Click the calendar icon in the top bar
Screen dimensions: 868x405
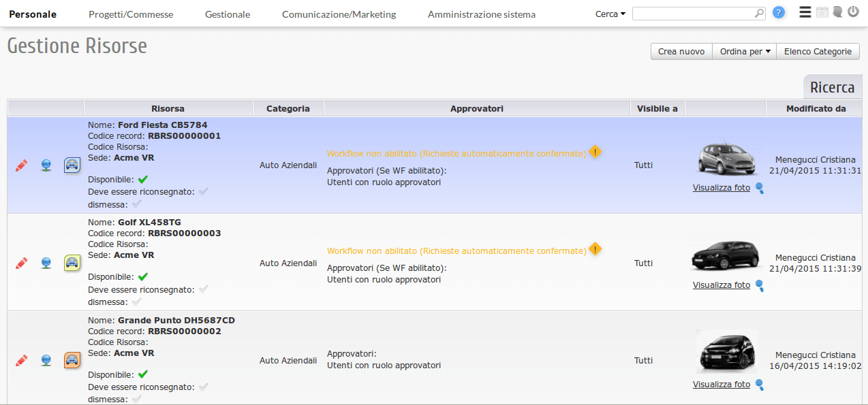(x=822, y=12)
